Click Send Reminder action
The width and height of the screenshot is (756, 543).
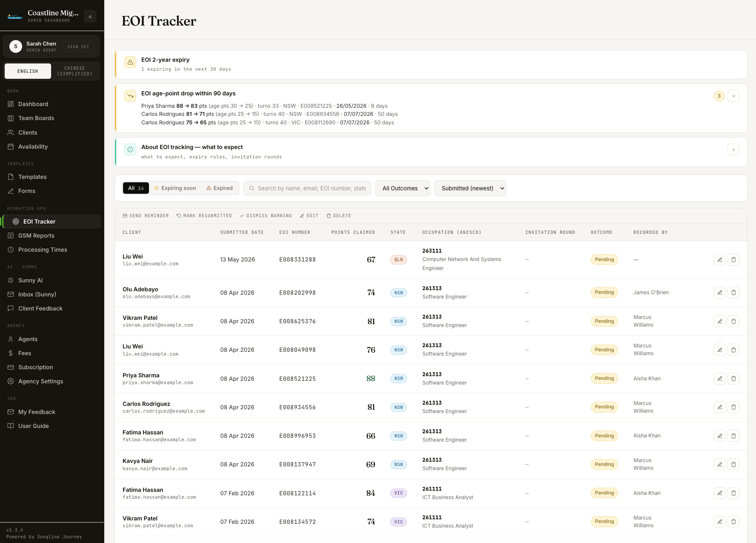[x=146, y=216]
